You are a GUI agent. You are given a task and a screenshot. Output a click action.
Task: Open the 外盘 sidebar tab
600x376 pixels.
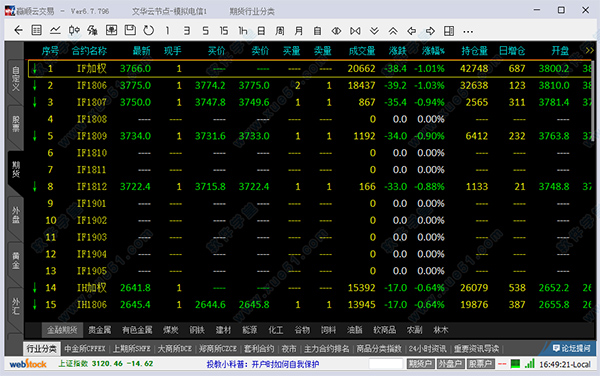coord(15,215)
